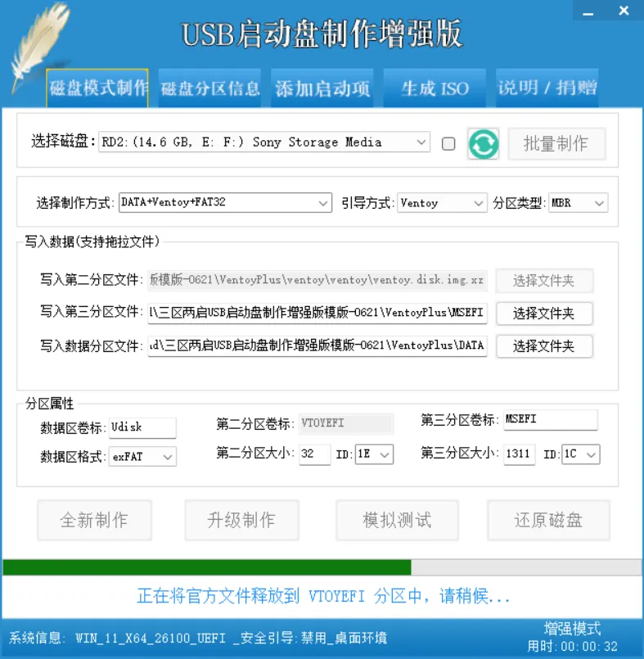This screenshot has width=644, height=659.
Task: Expand the 分区类型 MBR dropdown
Action: coord(578,203)
